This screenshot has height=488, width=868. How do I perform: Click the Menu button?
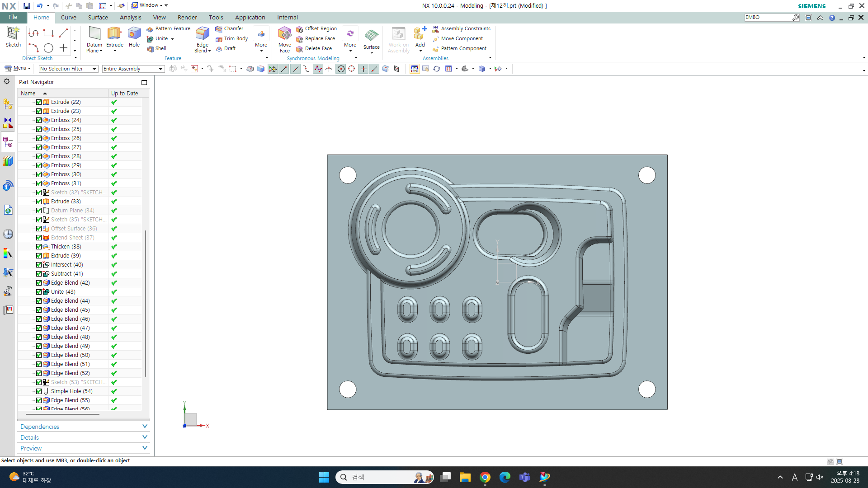[x=17, y=68]
